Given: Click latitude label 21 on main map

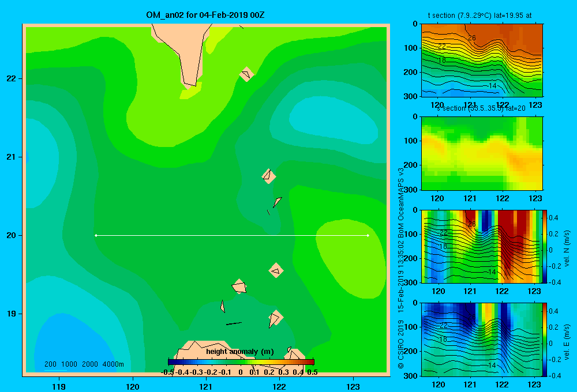Looking at the screenshot, I should point(12,157).
